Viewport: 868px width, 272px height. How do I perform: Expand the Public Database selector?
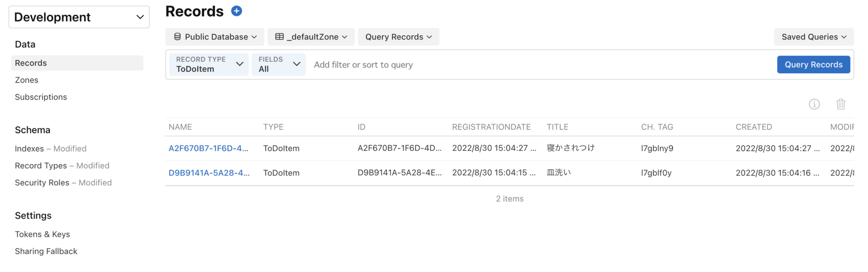pyautogui.click(x=215, y=37)
